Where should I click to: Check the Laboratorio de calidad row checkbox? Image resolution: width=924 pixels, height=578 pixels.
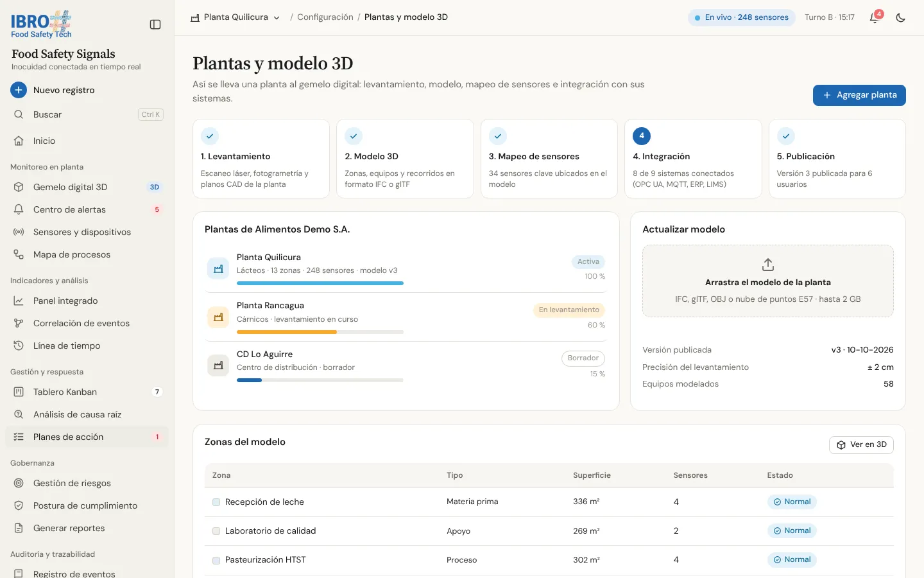(216, 531)
